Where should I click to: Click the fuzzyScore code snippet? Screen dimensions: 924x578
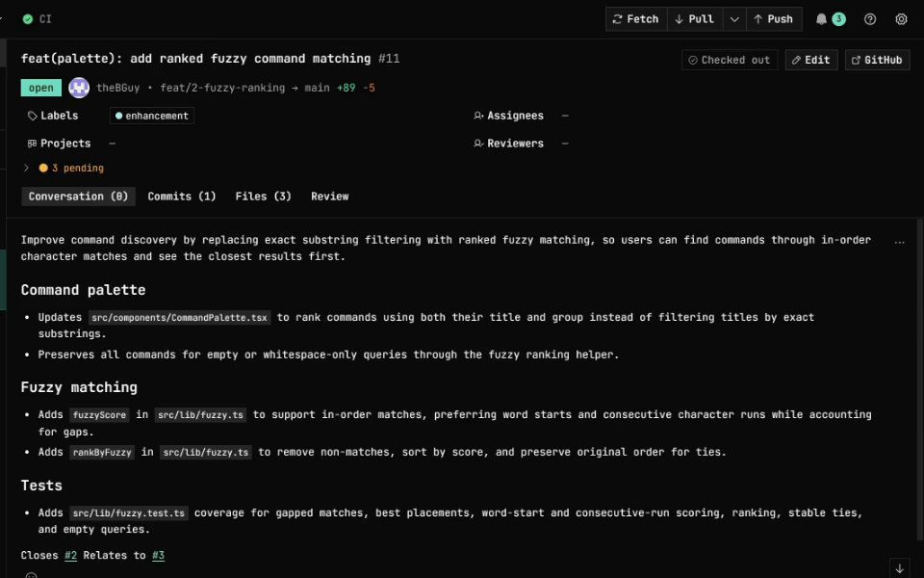click(99, 414)
